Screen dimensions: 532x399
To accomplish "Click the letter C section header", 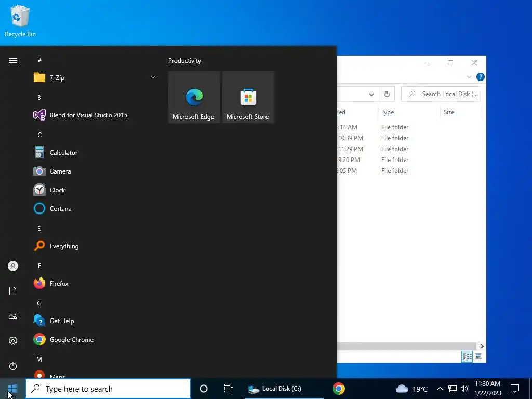I will point(39,135).
